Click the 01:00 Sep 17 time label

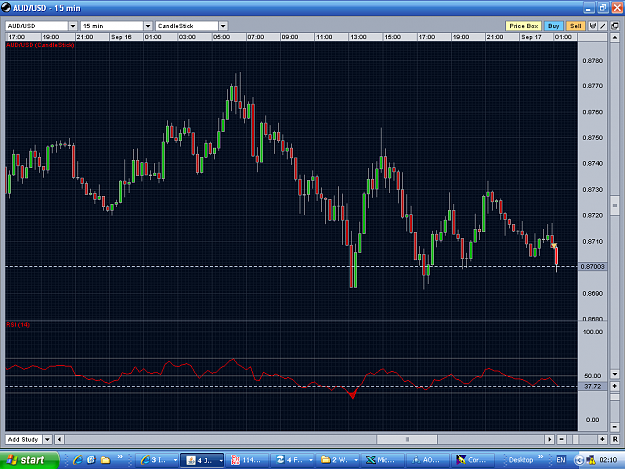coord(563,37)
